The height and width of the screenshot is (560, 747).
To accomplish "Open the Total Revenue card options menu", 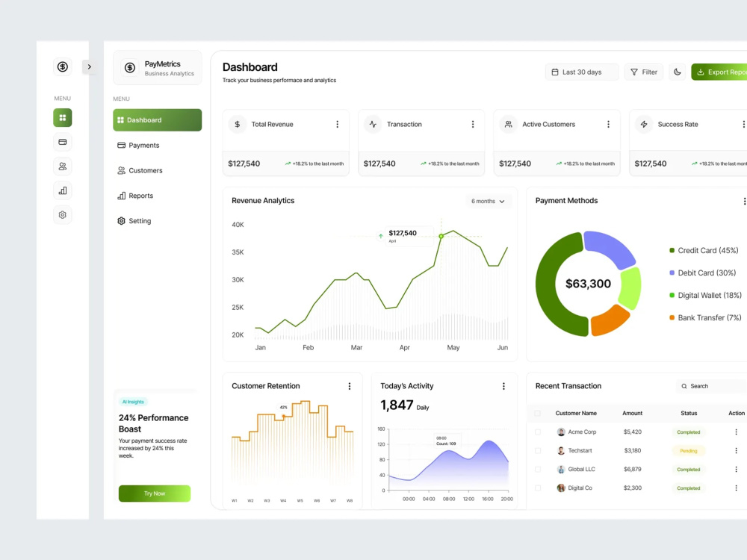I will [338, 124].
